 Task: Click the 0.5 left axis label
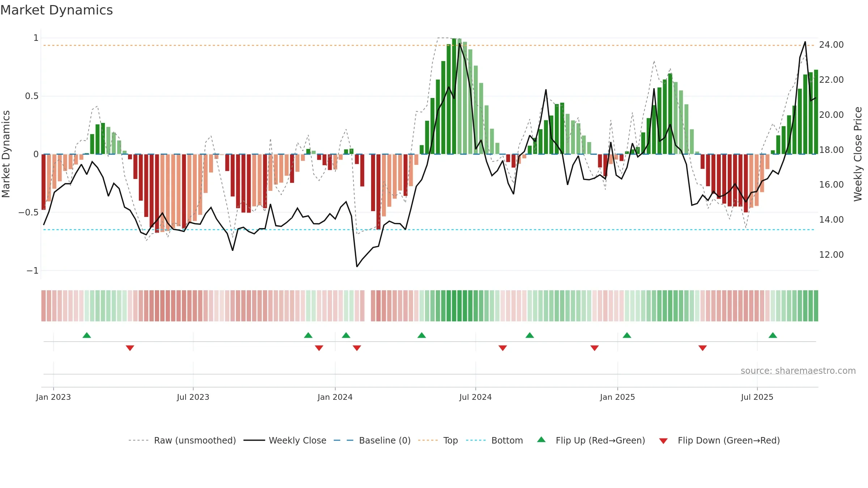pos(31,96)
